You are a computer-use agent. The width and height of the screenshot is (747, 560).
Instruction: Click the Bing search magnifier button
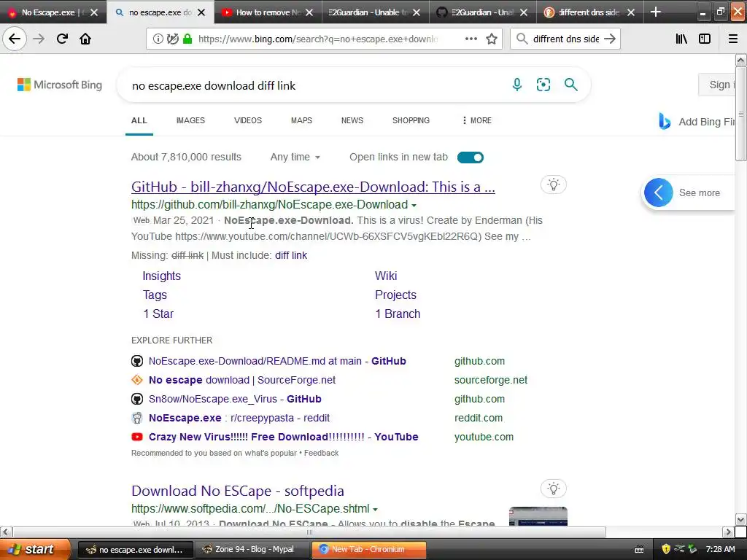pyautogui.click(x=570, y=85)
